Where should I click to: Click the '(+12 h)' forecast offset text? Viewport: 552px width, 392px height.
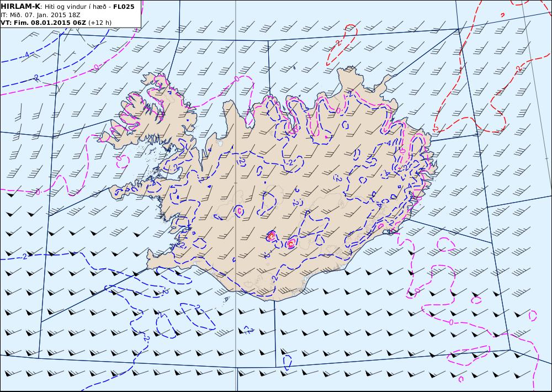coord(99,23)
